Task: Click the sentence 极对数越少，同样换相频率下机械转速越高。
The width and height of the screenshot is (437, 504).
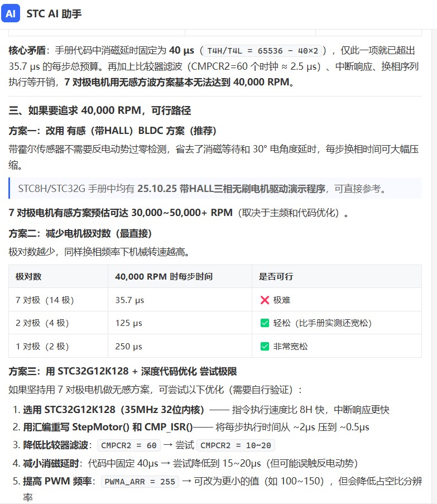Action: (100, 252)
